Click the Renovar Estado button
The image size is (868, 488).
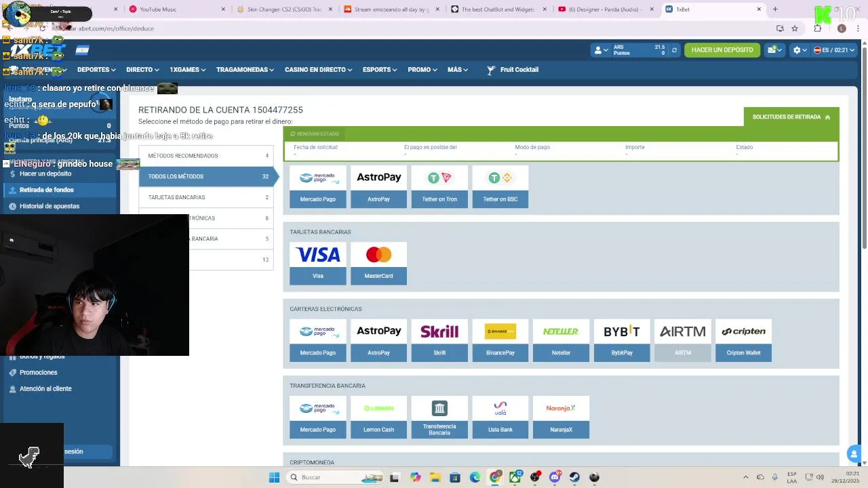click(315, 134)
